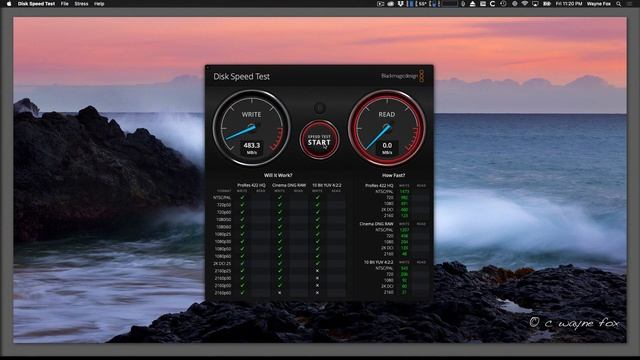Open the File menu
This screenshot has width=640, height=360.
tap(64, 4)
